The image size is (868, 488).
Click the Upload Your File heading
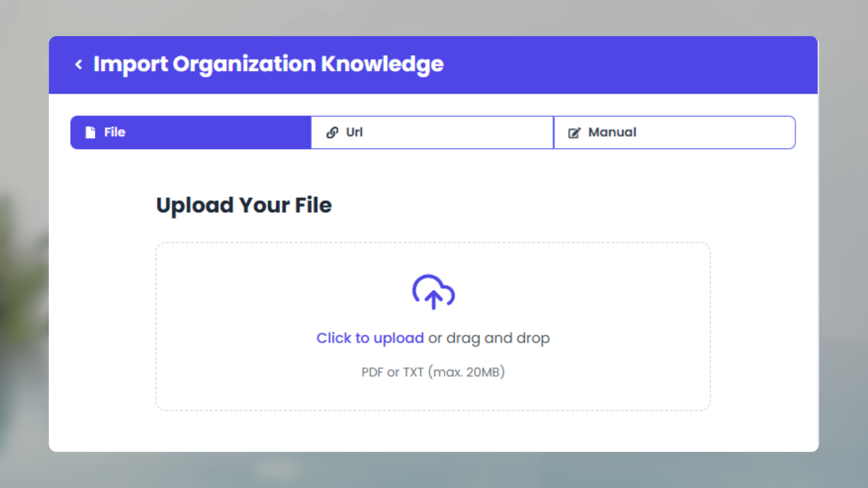click(x=244, y=205)
